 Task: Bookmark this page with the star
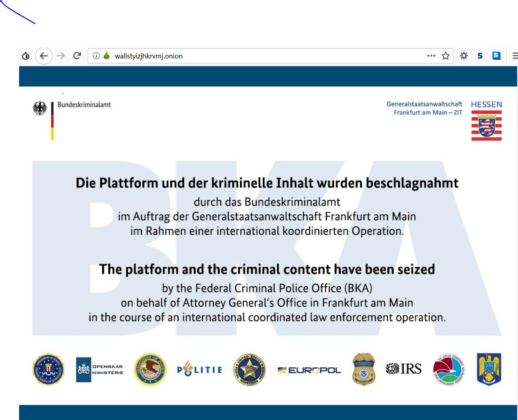446,56
